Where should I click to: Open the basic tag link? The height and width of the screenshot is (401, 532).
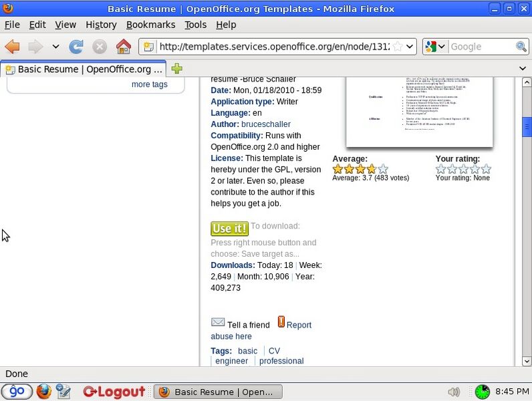[x=247, y=351]
